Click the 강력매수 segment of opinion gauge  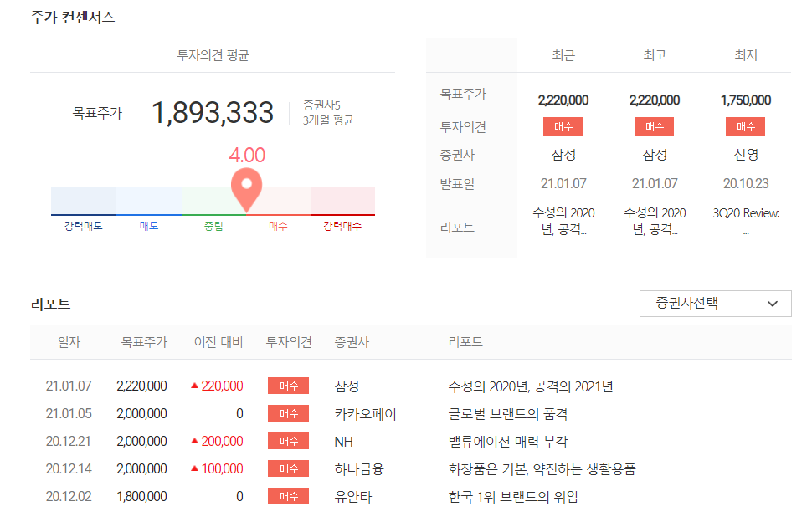[342, 201]
